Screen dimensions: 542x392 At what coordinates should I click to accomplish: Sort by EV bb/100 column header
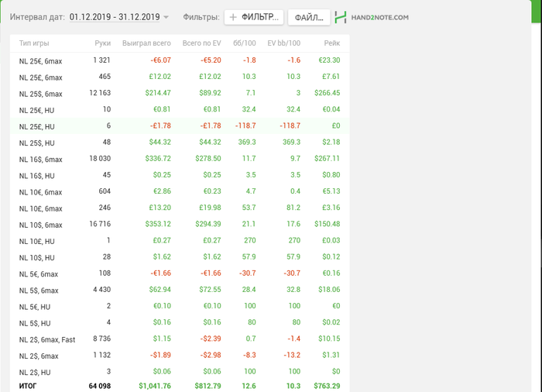pyautogui.click(x=284, y=43)
